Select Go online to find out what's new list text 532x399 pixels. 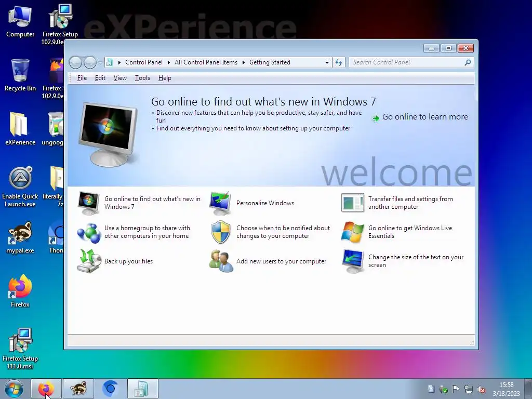pyautogui.click(x=152, y=203)
